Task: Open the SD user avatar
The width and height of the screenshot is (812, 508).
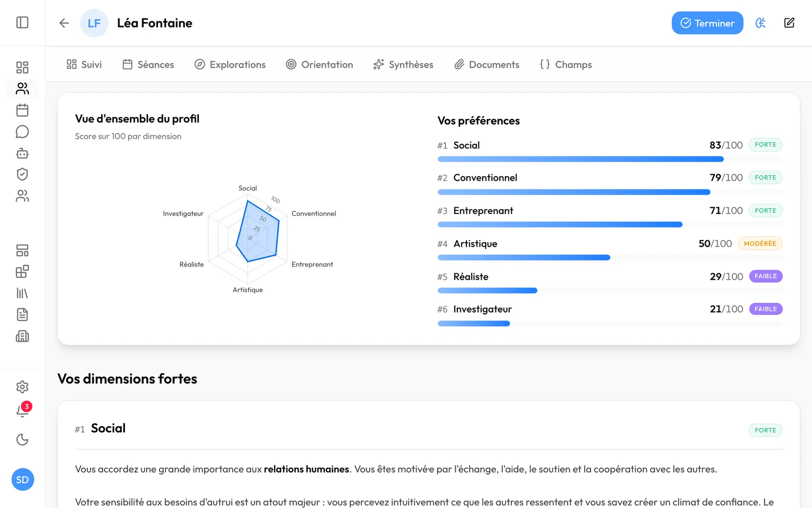Action: (x=23, y=480)
